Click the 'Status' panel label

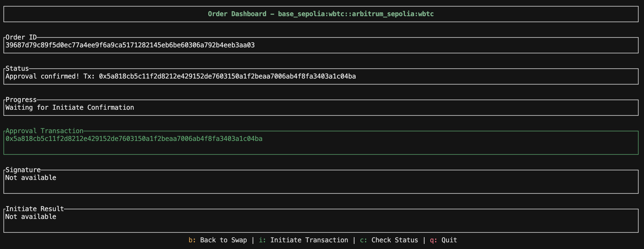point(17,69)
